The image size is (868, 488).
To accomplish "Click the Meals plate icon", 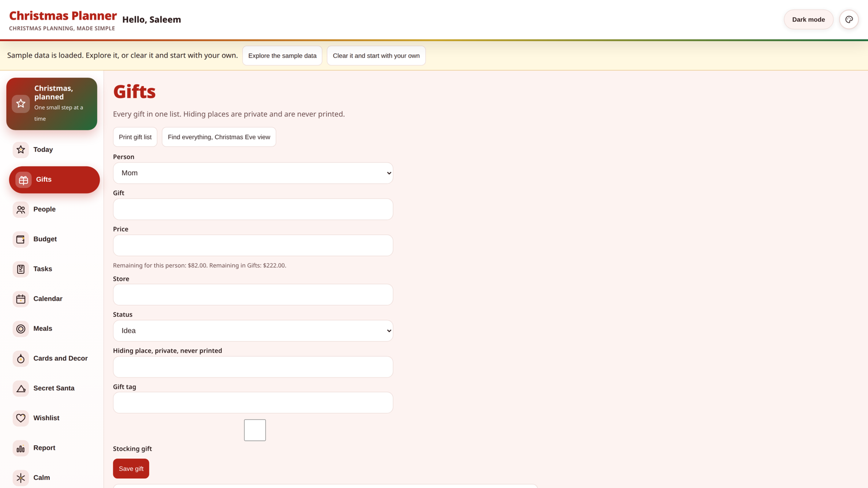I will [x=21, y=329].
